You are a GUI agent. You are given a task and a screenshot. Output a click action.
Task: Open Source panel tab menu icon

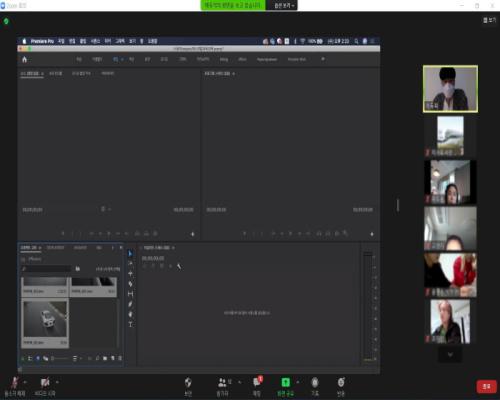(x=42, y=73)
